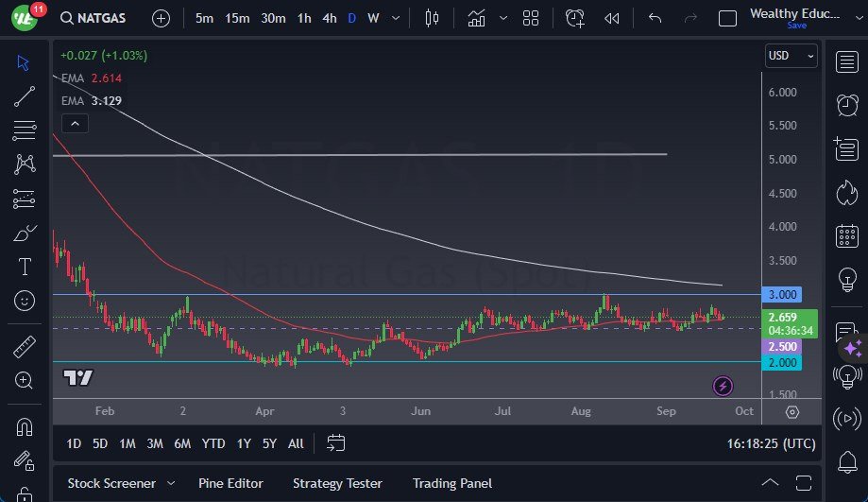Click the Replay rewind icon
868x502 pixels.
[x=612, y=18]
